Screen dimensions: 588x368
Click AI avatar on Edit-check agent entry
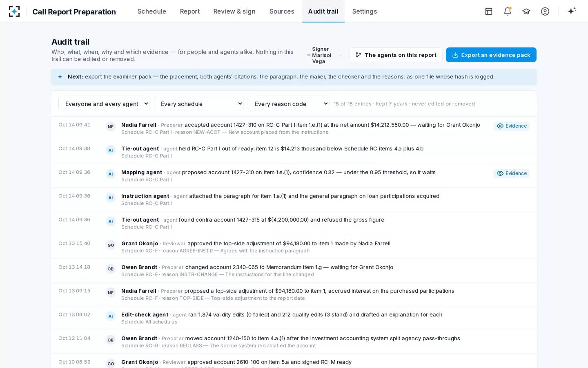click(111, 316)
